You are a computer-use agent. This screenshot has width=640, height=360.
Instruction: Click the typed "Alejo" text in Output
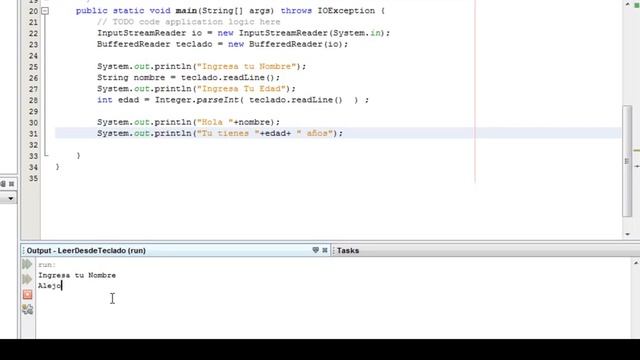tap(49, 286)
